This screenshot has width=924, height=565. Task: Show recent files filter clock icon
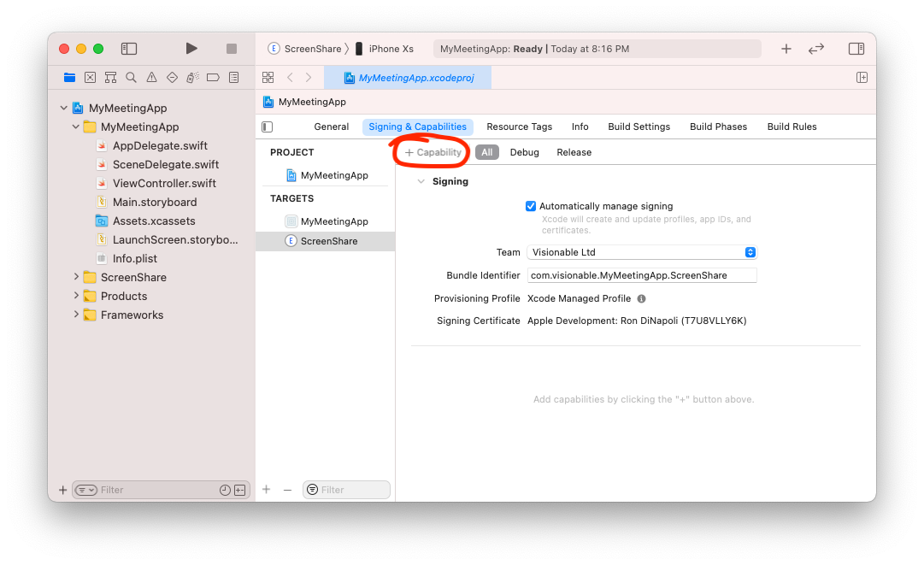[x=225, y=490]
